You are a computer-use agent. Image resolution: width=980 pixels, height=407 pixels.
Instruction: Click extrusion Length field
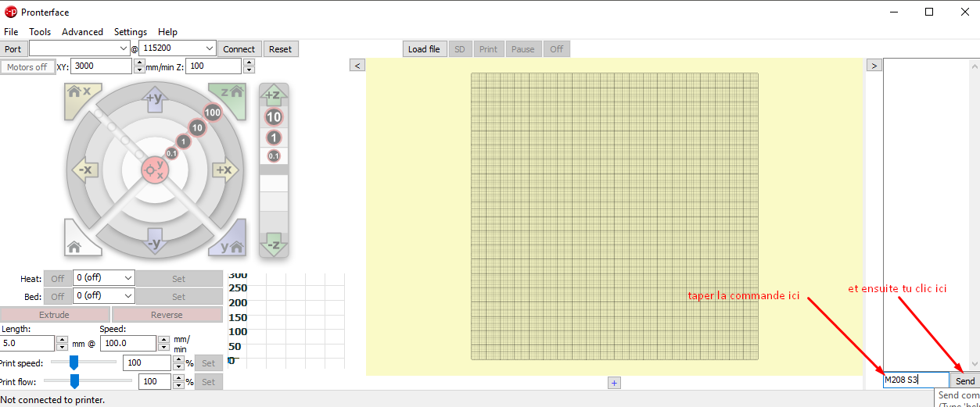point(27,343)
